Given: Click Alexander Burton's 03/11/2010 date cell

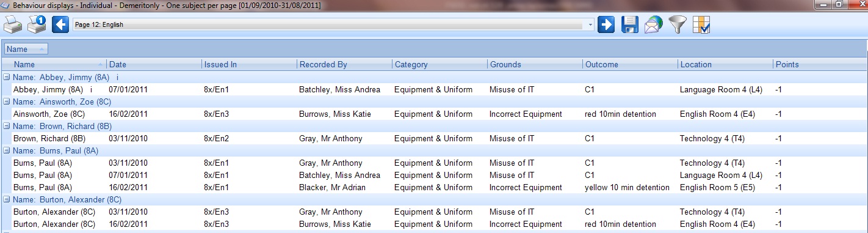Looking at the screenshot, I should tap(128, 212).
